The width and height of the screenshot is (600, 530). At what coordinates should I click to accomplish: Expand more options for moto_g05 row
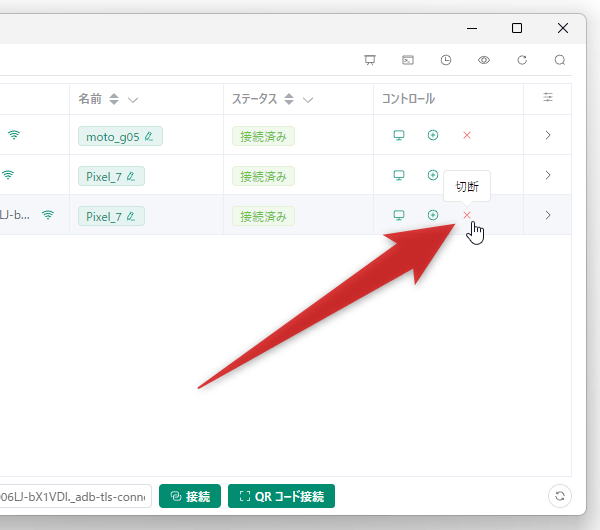point(548,135)
